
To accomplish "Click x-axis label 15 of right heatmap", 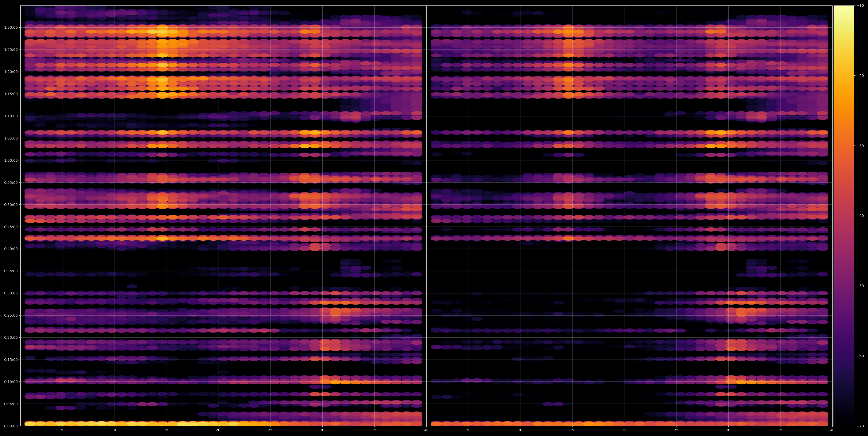I will [x=572, y=430].
